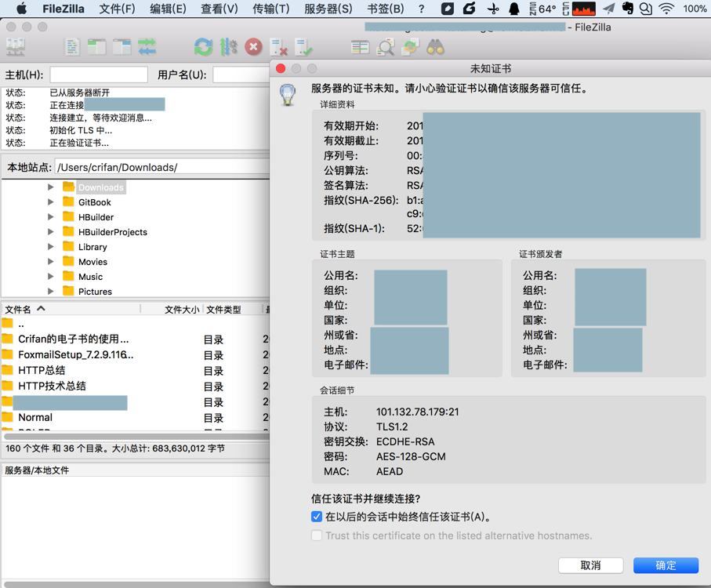
Task: Toggle directory comparison icon
Action: point(386,47)
